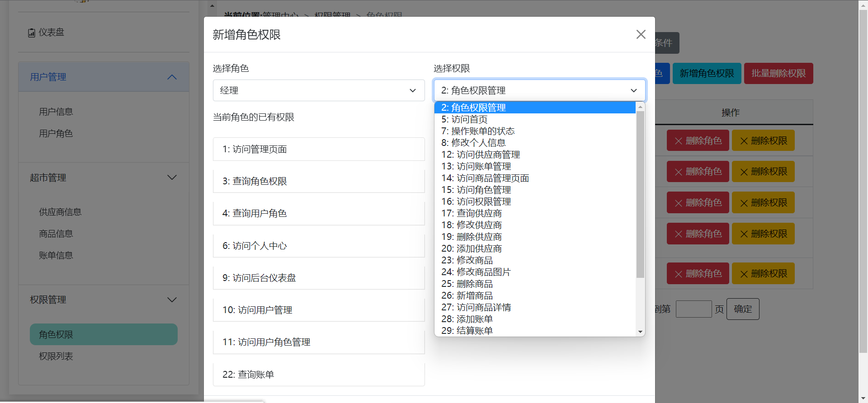Select option 12: 访问供应商管理

click(535, 155)
